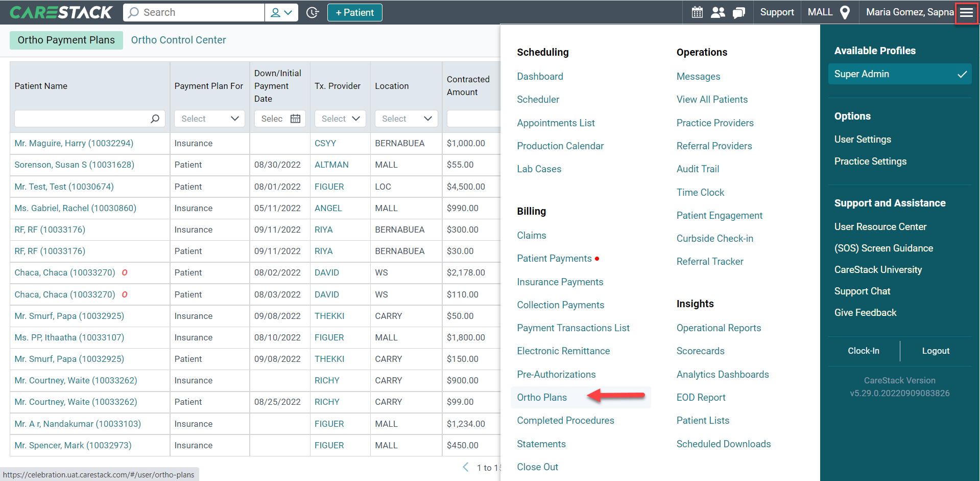Go to previous page arrow
The width and height of the screenshot is (980, 481).
[465, 467]
